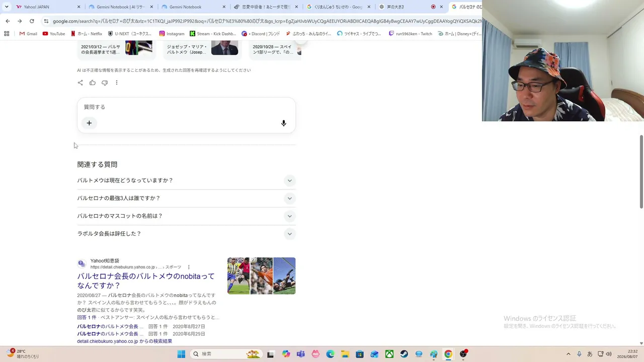Toggle the Japanese IME indicator あ
Viewport: 644px width, 362px height.
(x=590, y=354)
